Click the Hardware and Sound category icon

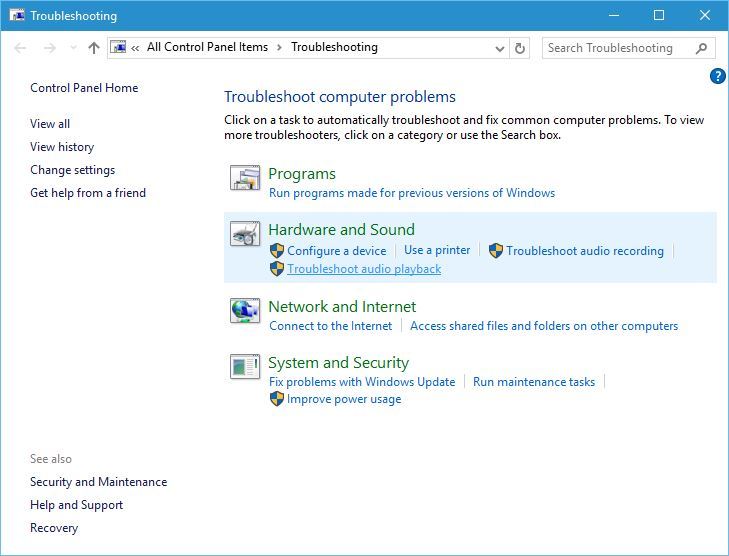(x=245, y=233)
